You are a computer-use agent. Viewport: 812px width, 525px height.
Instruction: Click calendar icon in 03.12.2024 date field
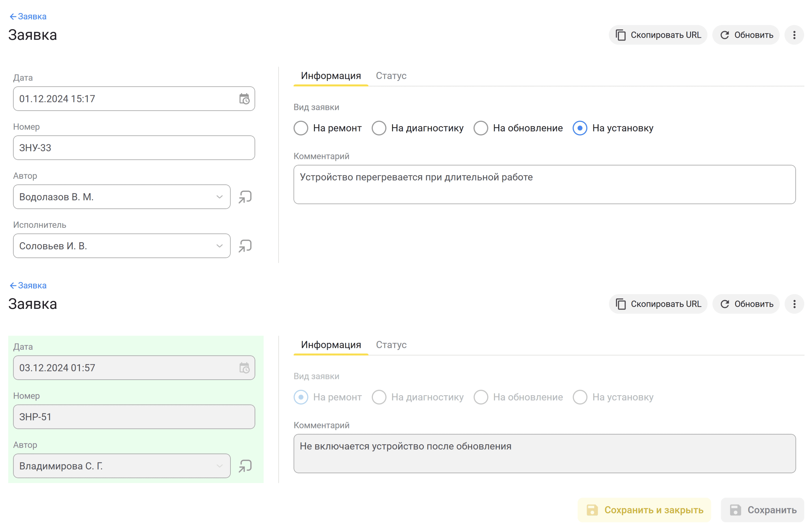[244, 368]
